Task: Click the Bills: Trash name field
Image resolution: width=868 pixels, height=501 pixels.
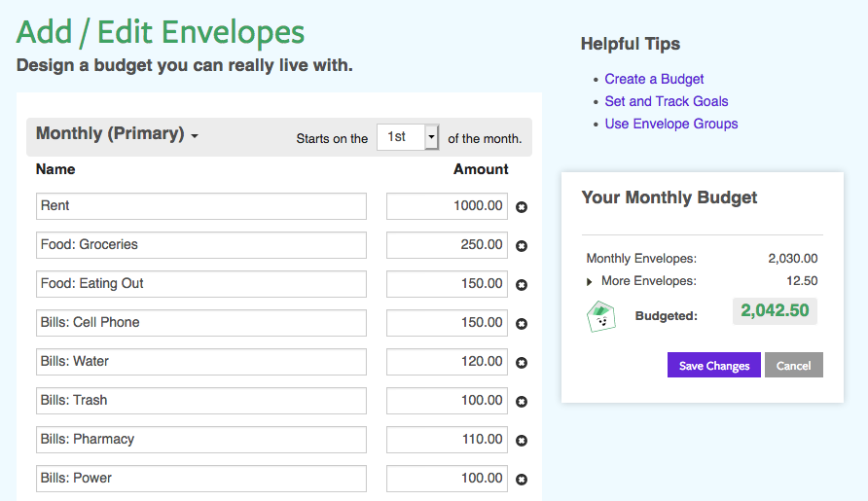Action: [x=201, y=400]
